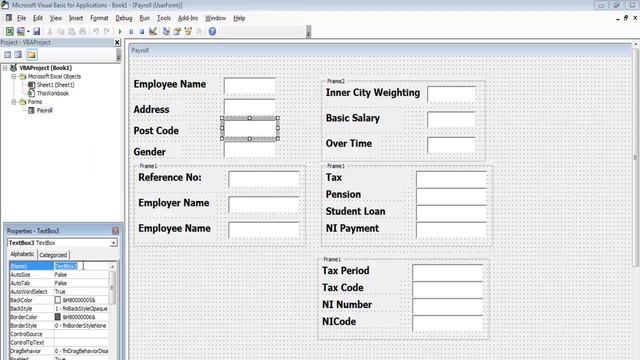Select the NI Number text box
Viewport: 640px width, 360px height.
pos(448,306)
